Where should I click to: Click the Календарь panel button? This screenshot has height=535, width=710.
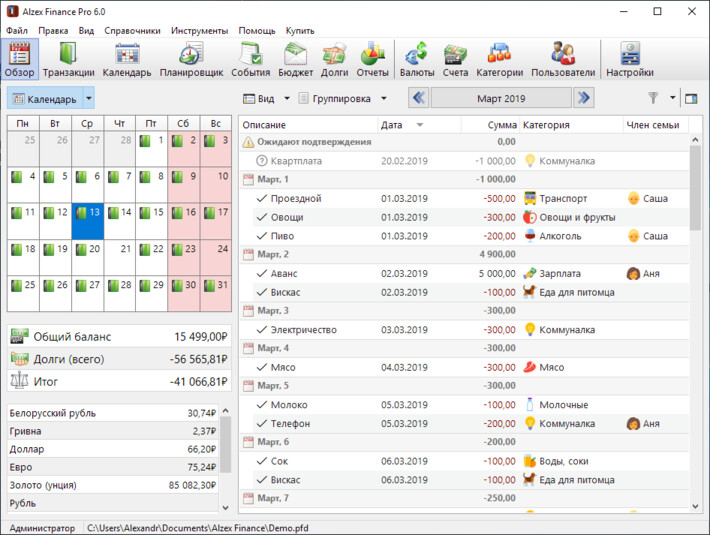45,98
